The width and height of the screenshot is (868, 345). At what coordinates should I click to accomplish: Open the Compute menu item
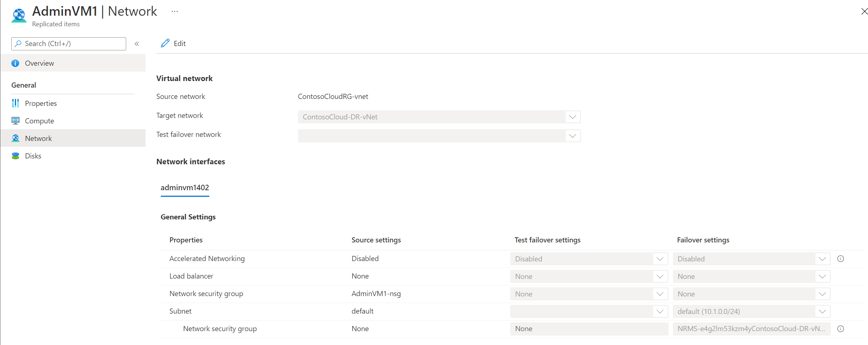pos(39,121)
